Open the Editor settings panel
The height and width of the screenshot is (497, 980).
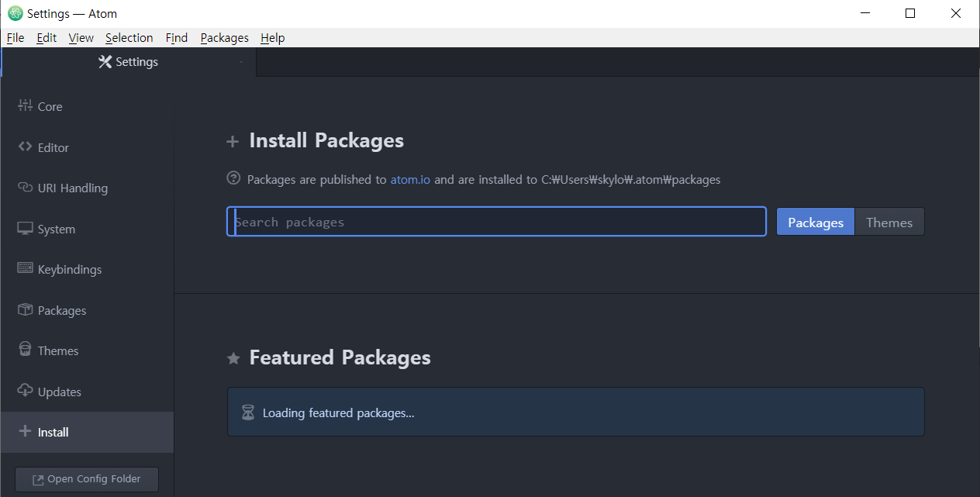click(x=87, y=147)
